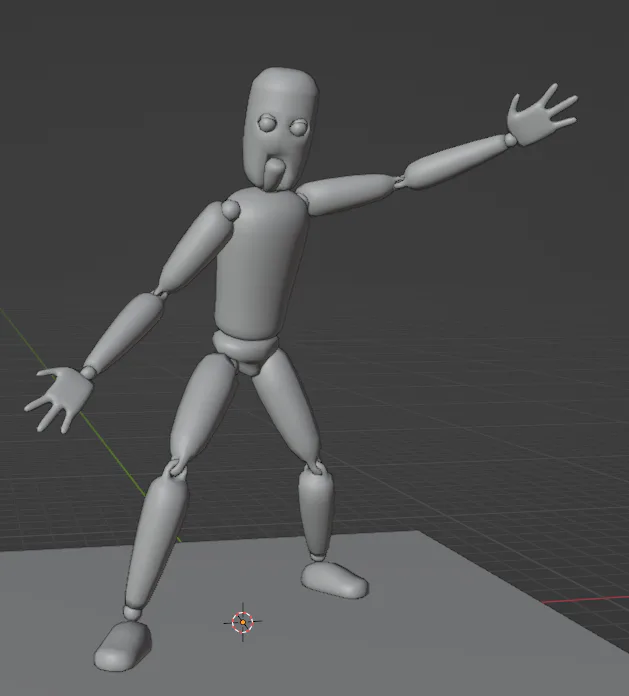Click the 3D cursor on the floor

[x=242, y=622]
